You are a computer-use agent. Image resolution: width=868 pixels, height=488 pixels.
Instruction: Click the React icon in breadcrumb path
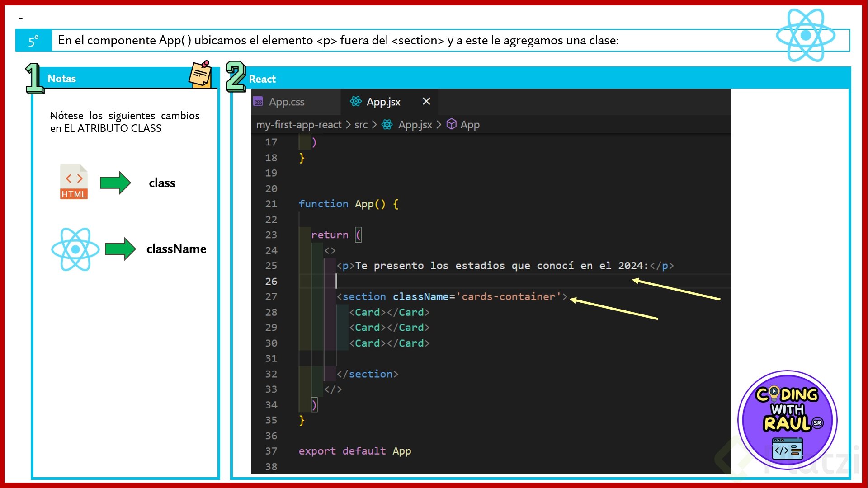[387, 125]
